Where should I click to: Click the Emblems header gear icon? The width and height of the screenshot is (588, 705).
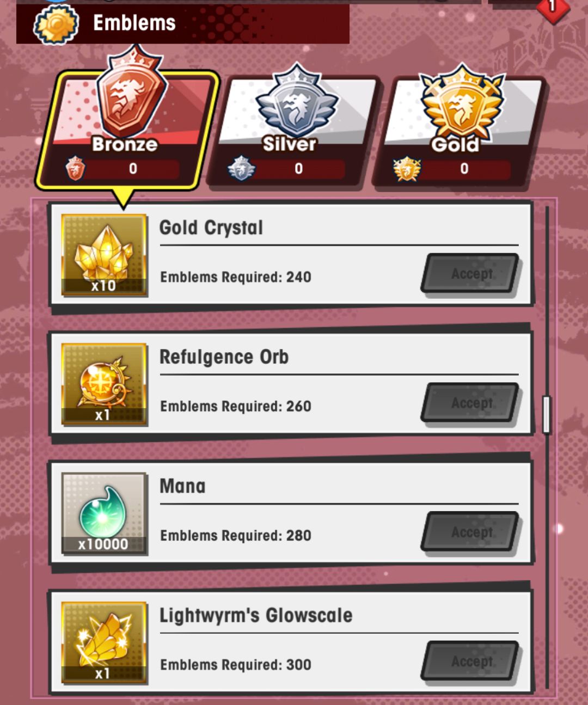pos(56,23)
